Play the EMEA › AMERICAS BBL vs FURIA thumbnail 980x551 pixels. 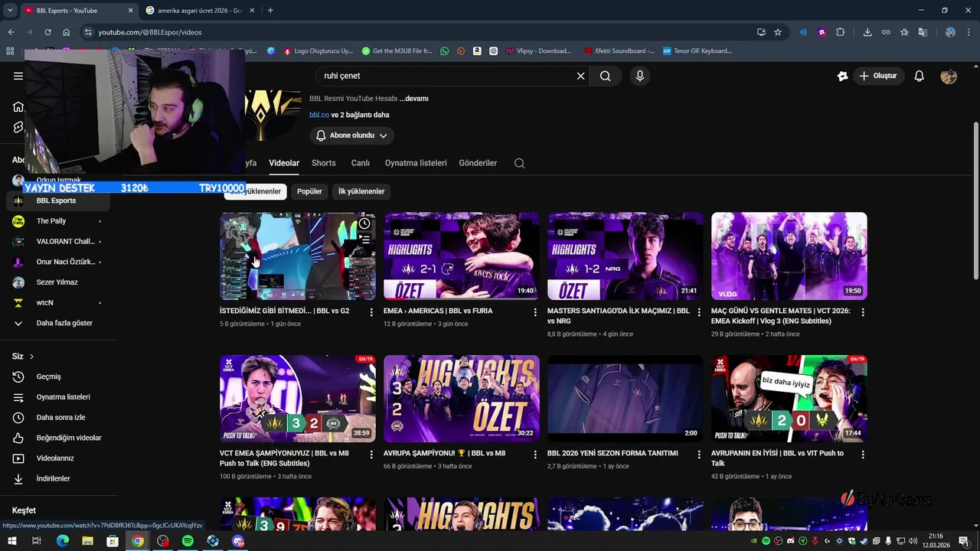point(462,256)
